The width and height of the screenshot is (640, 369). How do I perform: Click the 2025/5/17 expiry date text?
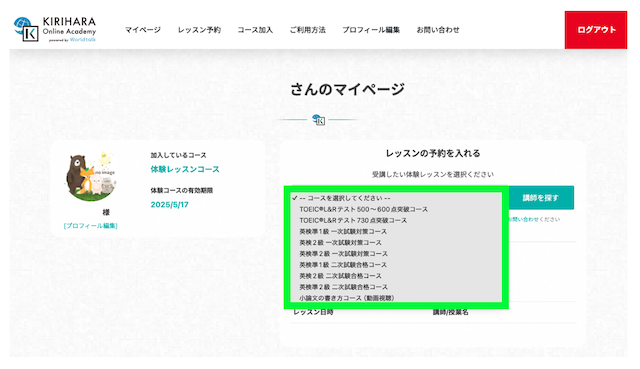click(x=169, y=205)
